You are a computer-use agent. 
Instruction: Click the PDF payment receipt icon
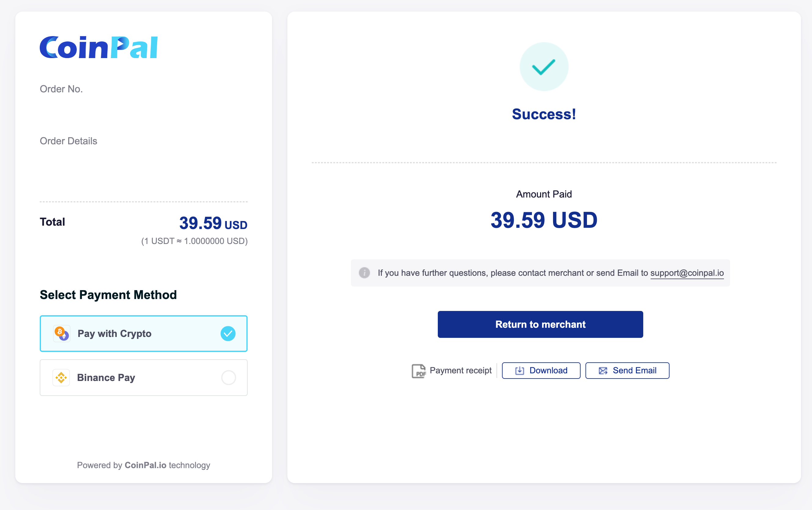tap(419, 371)
